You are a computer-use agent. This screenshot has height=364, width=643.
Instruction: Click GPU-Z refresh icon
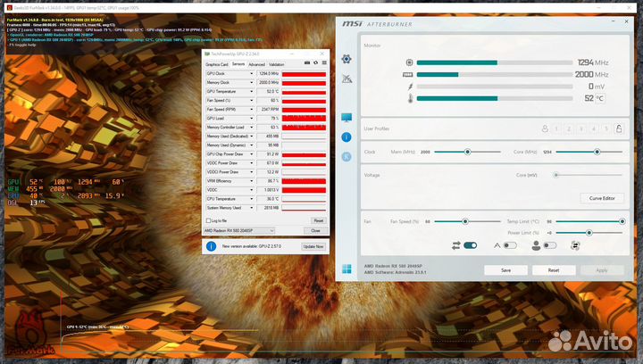point(316,62)
